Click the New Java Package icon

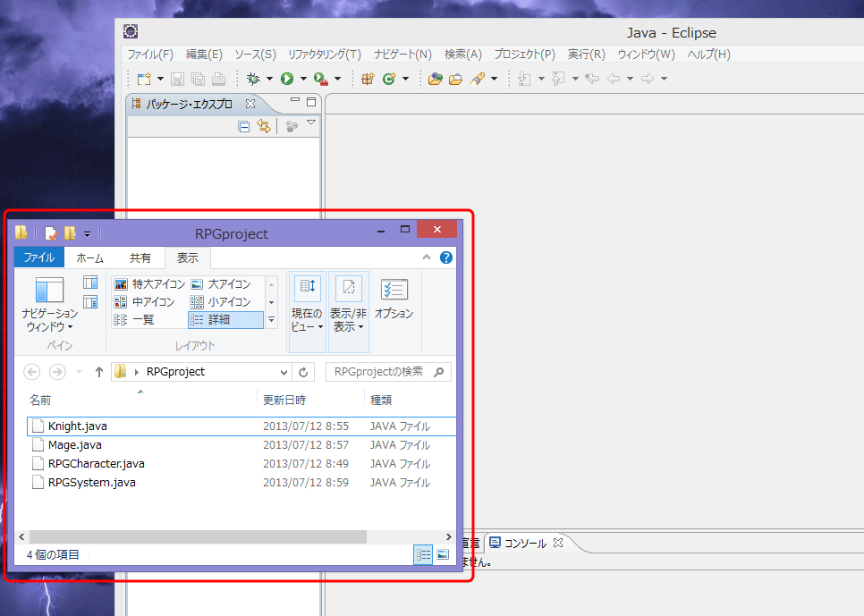[368, 79]
